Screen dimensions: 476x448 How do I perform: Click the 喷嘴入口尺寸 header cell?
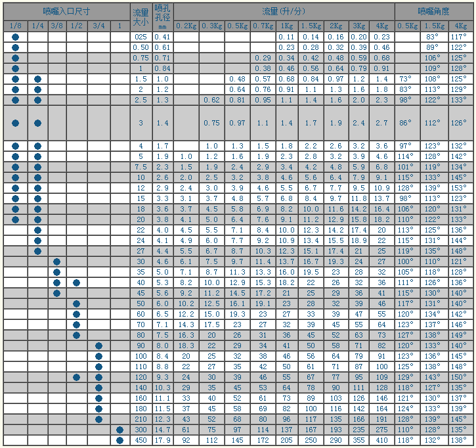pyautogui.click(x=66, y=11)
